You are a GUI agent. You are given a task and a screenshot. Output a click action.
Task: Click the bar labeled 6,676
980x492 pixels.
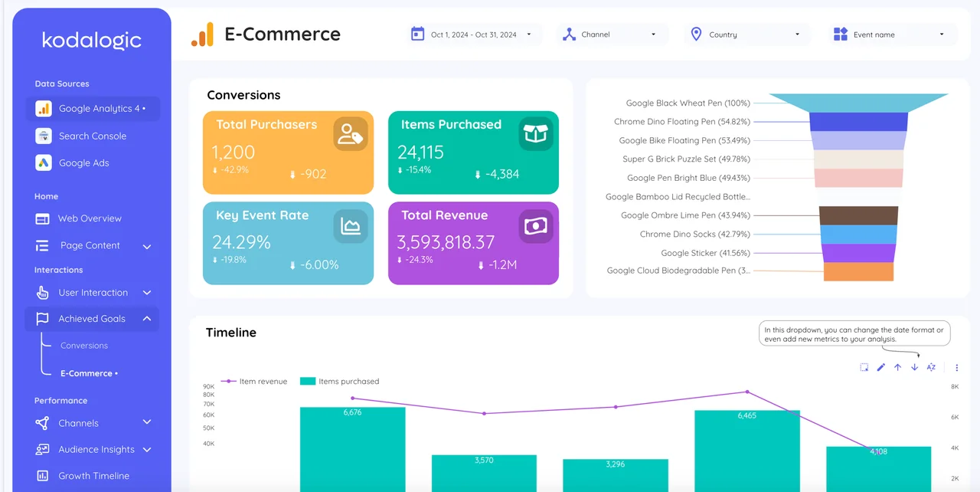tap(353, 449)
